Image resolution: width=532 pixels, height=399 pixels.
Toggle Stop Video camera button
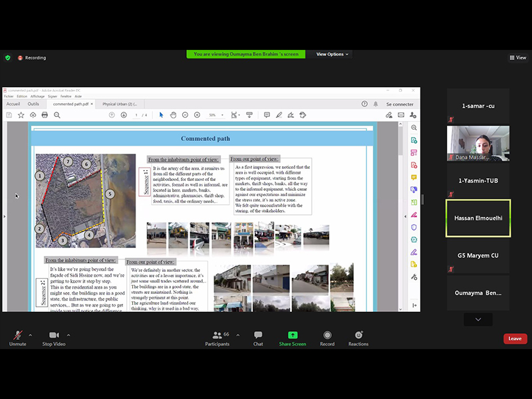tap(54, 335)
